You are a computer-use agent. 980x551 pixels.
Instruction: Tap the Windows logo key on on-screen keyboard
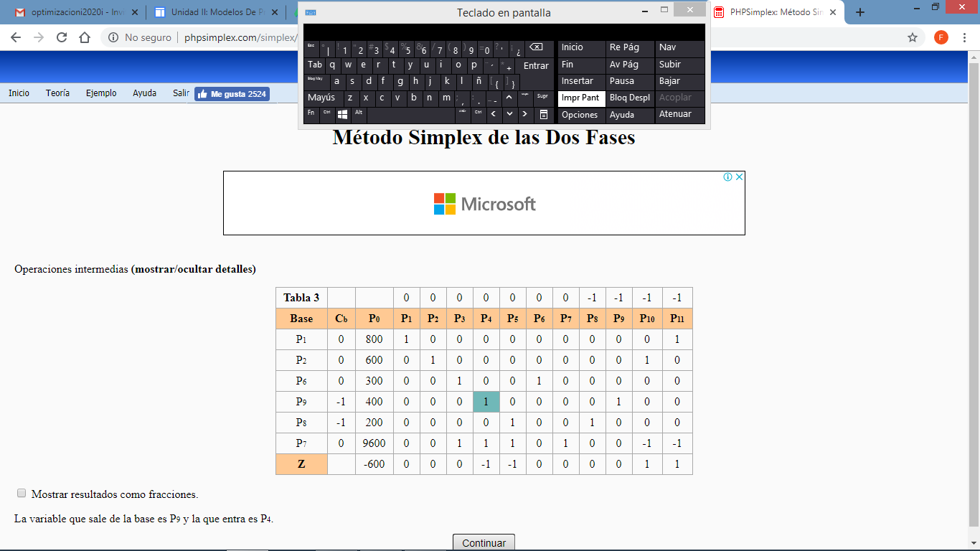[343, 113]
